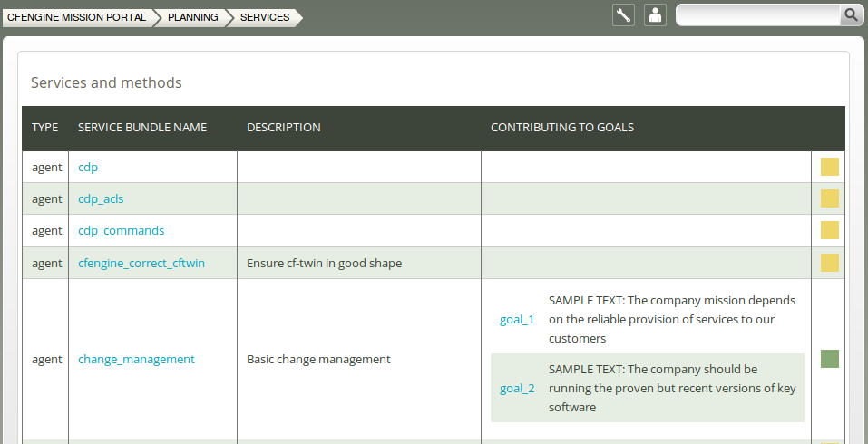Click the magnifying glass search button

(x=850, y=14)
